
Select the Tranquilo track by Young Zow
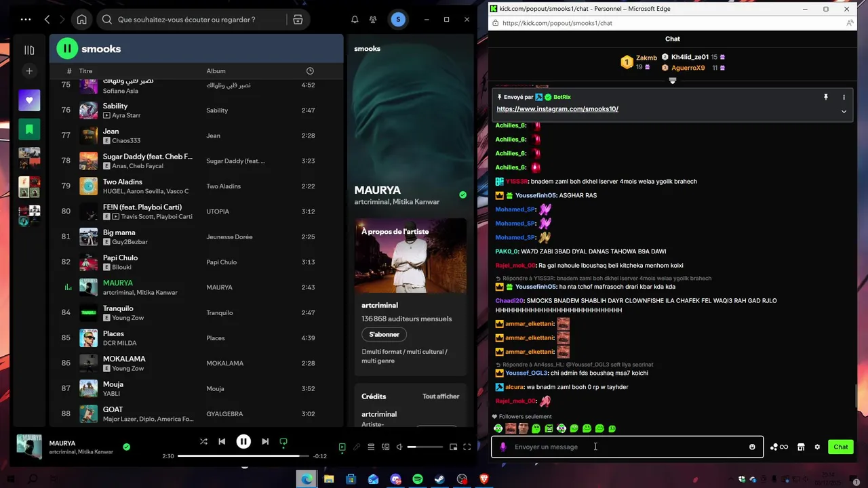(x=196, y=312)
